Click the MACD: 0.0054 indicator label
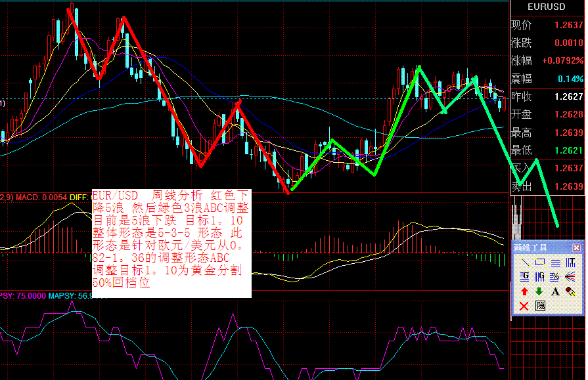 coord(41,197)
